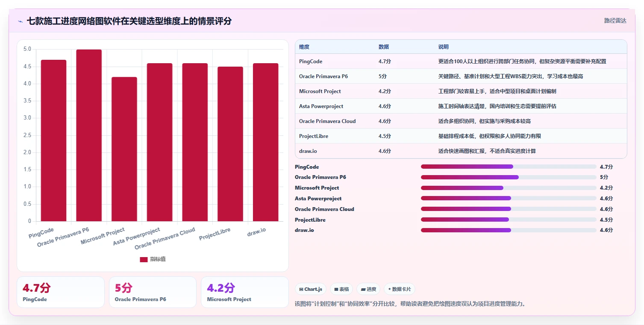Image resolution: width=644 pixels, height=325 pixels.
Task: Click description 适合多组织协同，但实施与采购成本较高
Action: tap(485, 121)
